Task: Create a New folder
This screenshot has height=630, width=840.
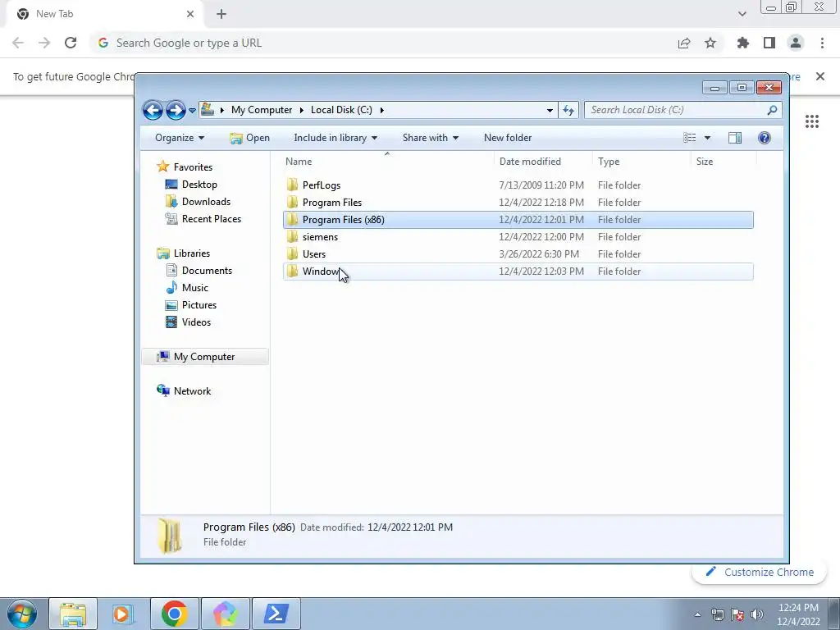Action: click(x=507, y=138)
